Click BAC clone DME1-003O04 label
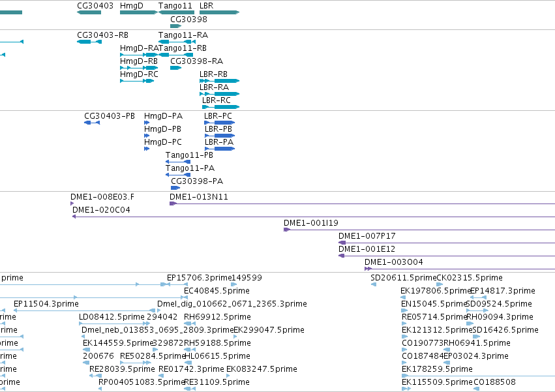Viewport: 555px width, 392px height. [394, 262]
